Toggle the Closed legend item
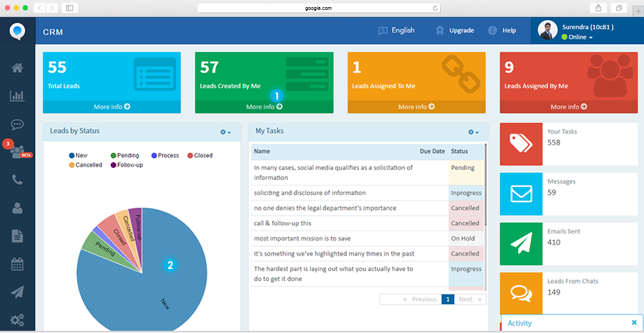 point(200,155)
